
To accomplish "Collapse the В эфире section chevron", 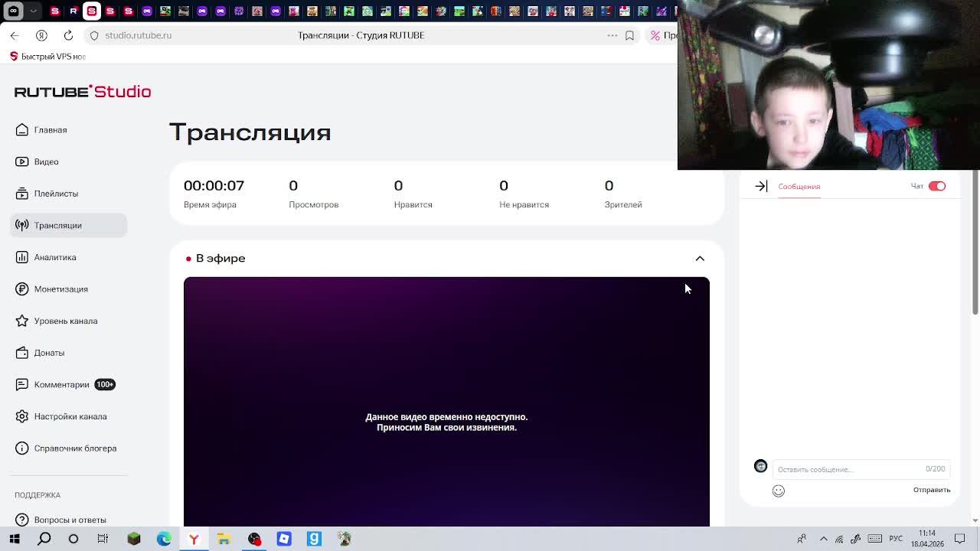I will pyautogui.click(x=700, y=259).
